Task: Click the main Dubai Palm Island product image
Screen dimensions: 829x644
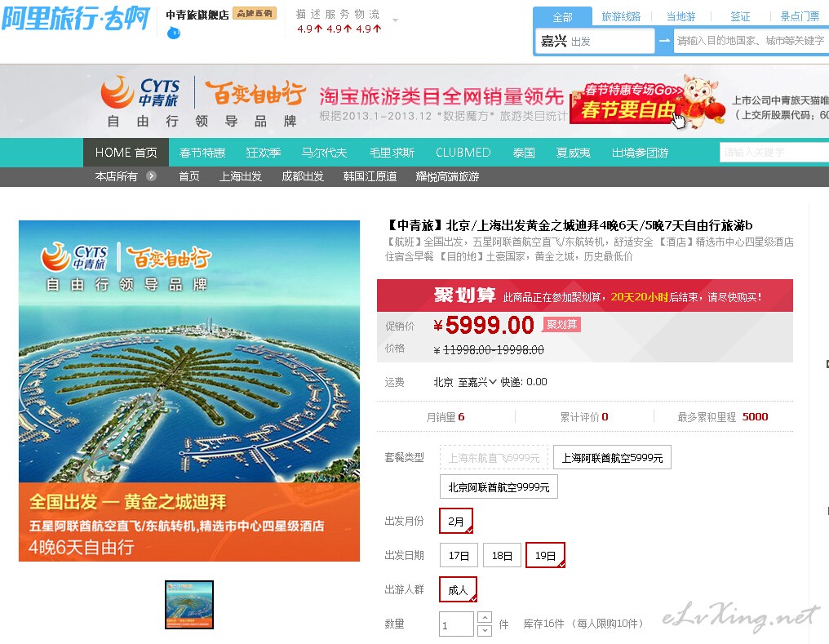Action: [x=189, y=391]
